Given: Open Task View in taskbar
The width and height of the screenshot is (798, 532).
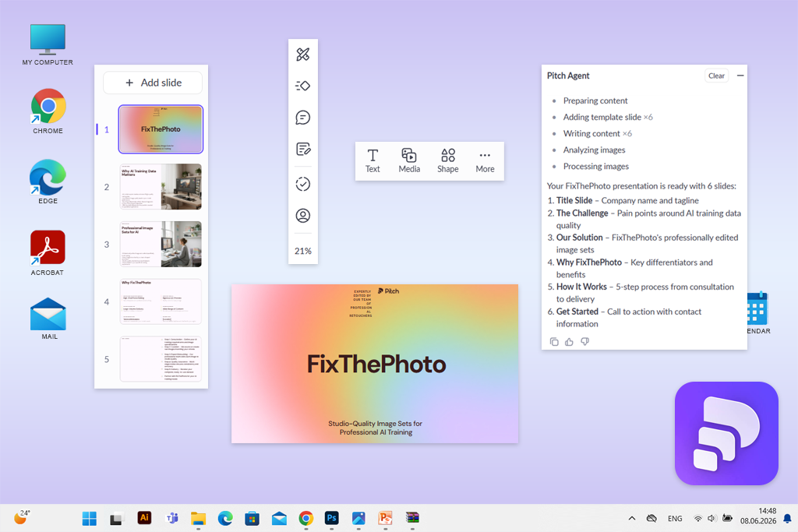Looking at the screenshot, I should [x=117, y=518].
